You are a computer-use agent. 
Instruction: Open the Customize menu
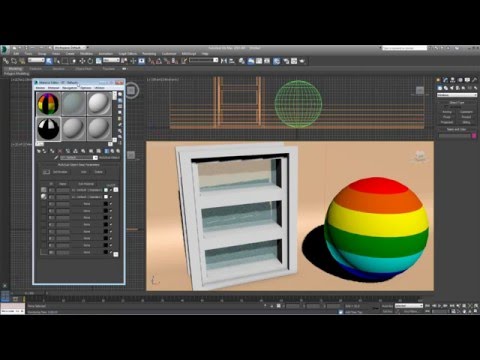(x=169, y=54)
